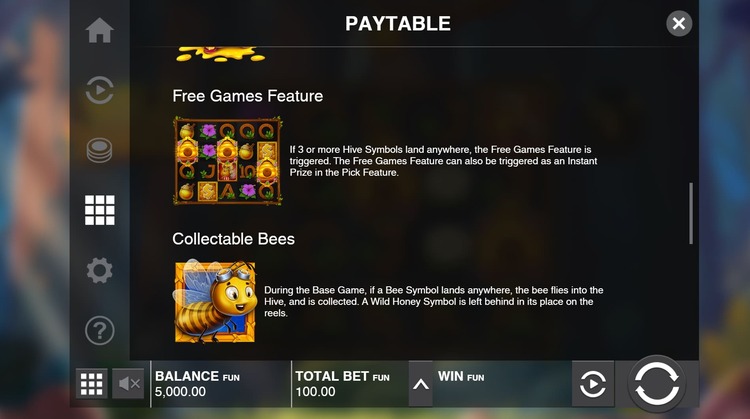Select the paytable grid icon in sidebar

click(x=99, y=210)
